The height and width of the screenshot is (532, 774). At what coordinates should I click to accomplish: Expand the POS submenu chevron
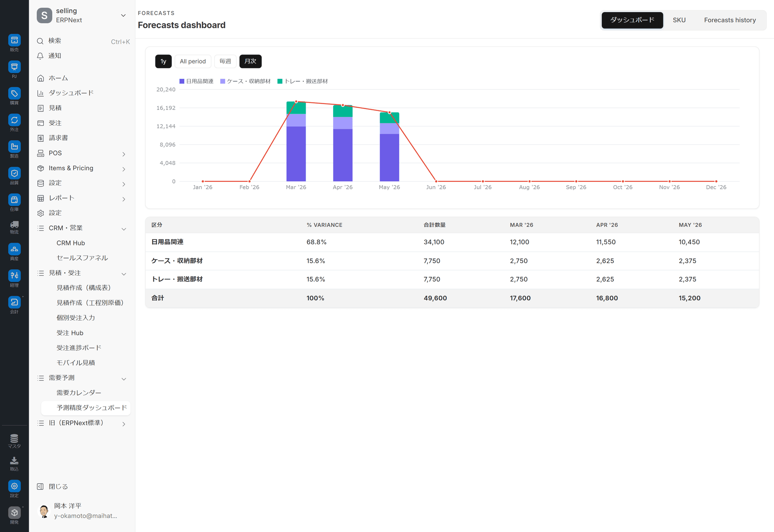(124, 154)
